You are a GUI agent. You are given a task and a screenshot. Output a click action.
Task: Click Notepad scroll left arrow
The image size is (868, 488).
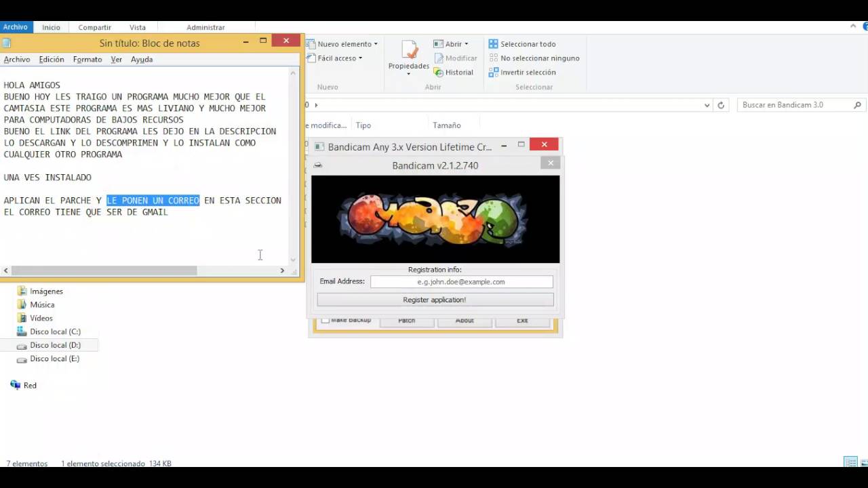coord(5,270)
